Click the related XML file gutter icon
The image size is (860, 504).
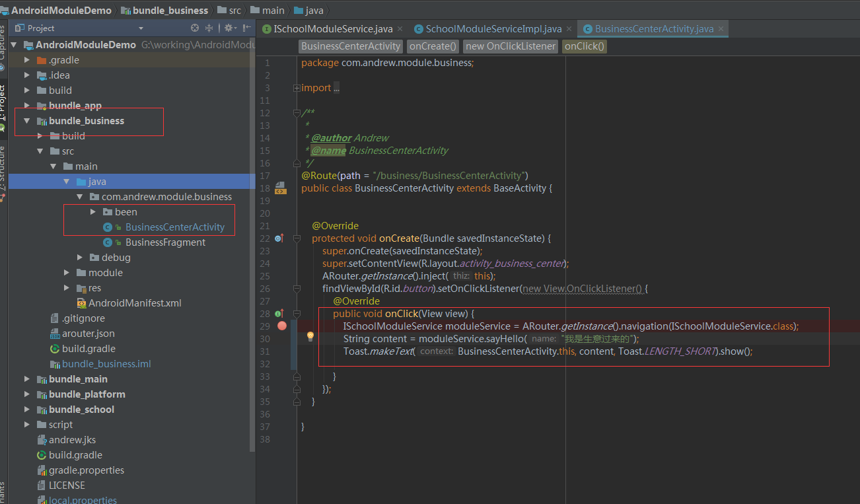[x=280, y=188]
